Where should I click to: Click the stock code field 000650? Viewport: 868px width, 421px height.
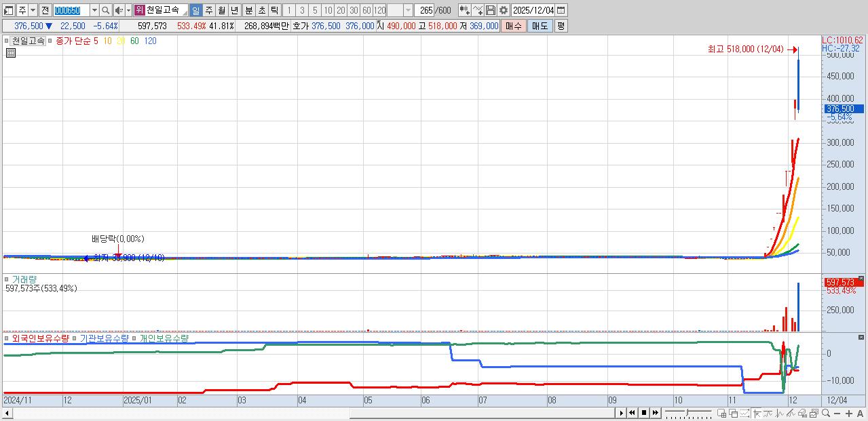coord(71,10)
